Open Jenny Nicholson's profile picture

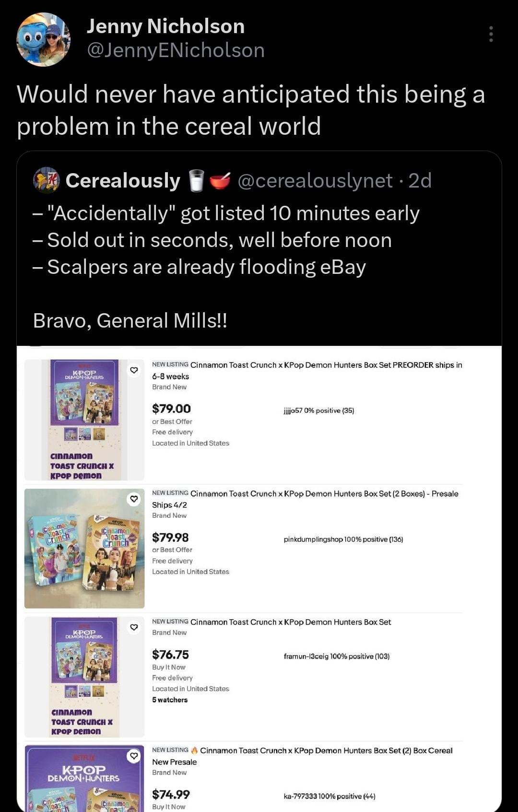tap(44, 39)
